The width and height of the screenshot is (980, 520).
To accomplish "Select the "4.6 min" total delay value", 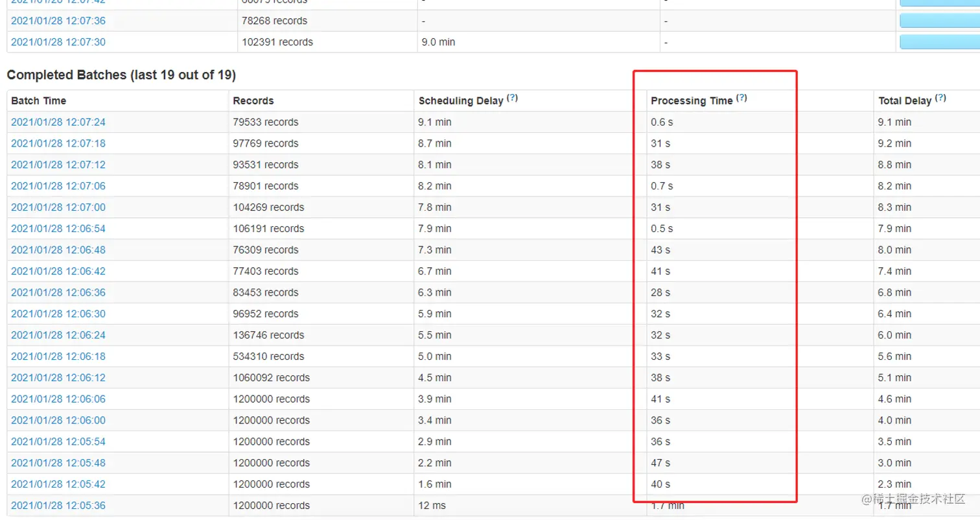I will click(x=894, y=399).
